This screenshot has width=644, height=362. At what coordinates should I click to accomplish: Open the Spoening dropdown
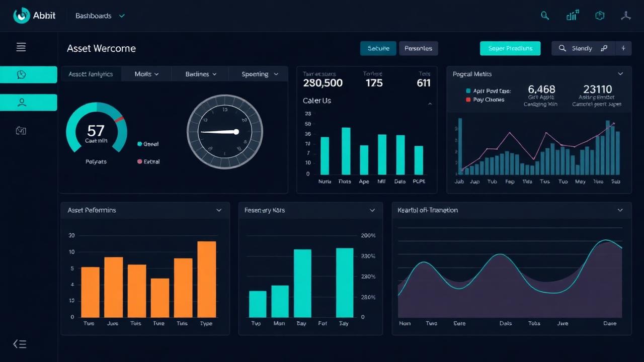(260, 74)
